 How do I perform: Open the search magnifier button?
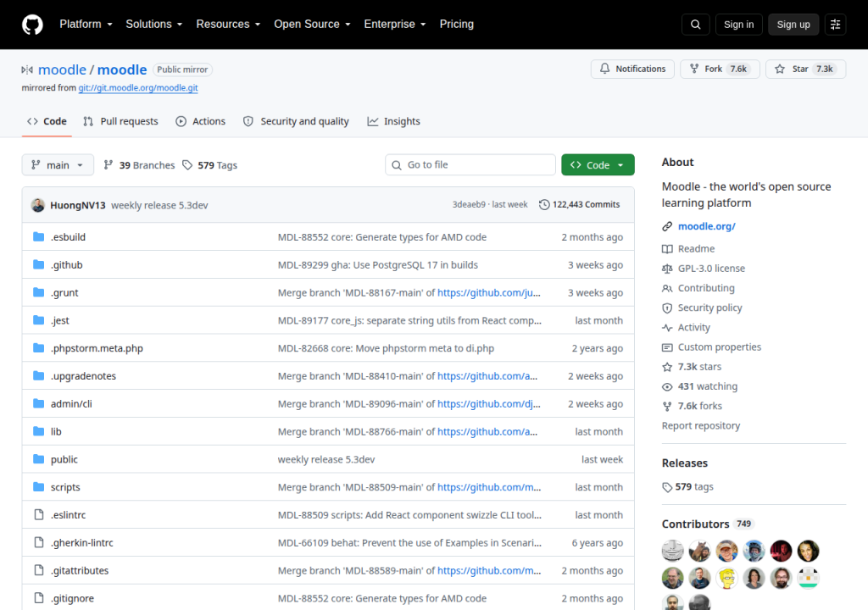pos(696,25)
